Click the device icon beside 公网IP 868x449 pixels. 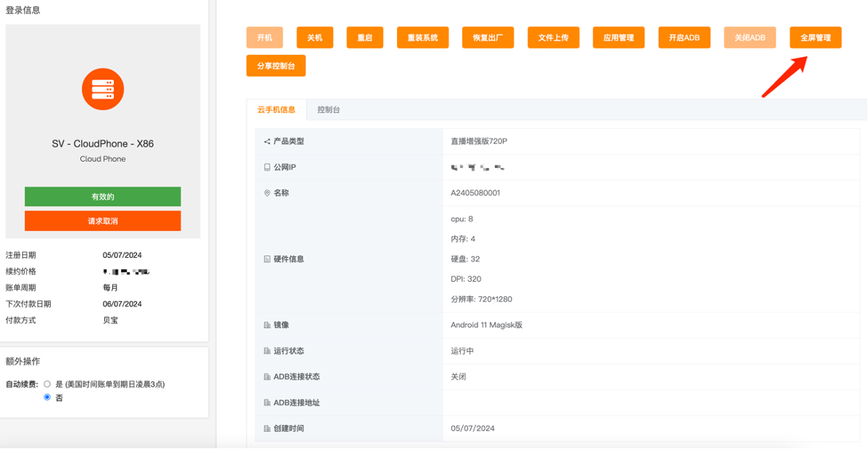(x=267, y=167)
